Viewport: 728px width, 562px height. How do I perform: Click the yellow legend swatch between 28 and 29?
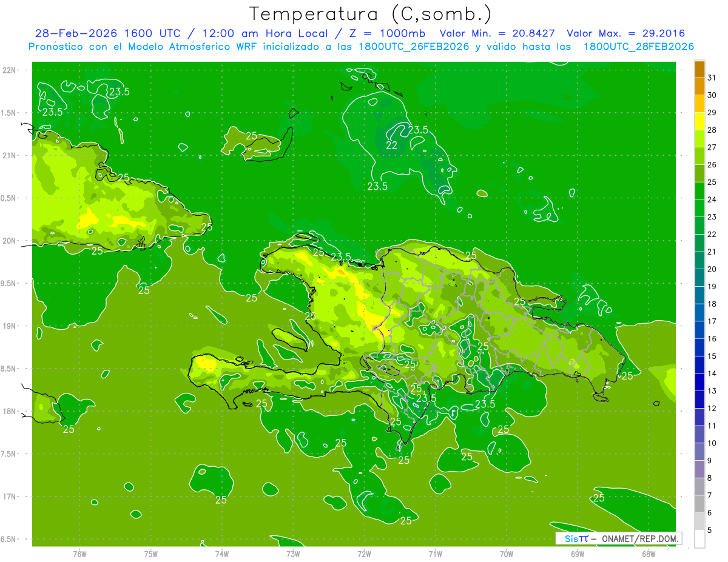pos(699,121)
